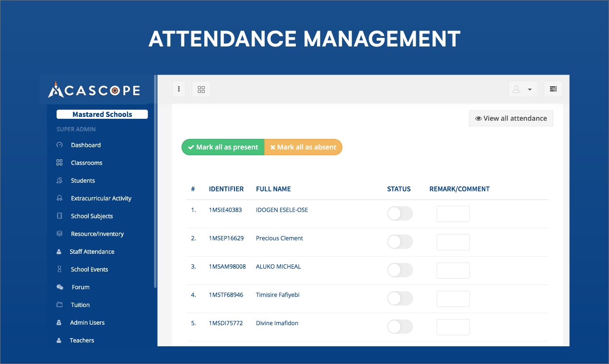Click the REMARK/COMMENT column header
The image size is (609, 364).
tap(459, 189)
